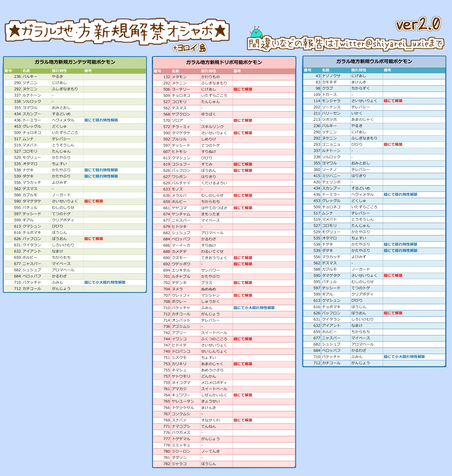
Task: Select the ガラル地方新規ドリボ可能ポケモン table heading
Action: pyautogui.click(x=224, y=62)
